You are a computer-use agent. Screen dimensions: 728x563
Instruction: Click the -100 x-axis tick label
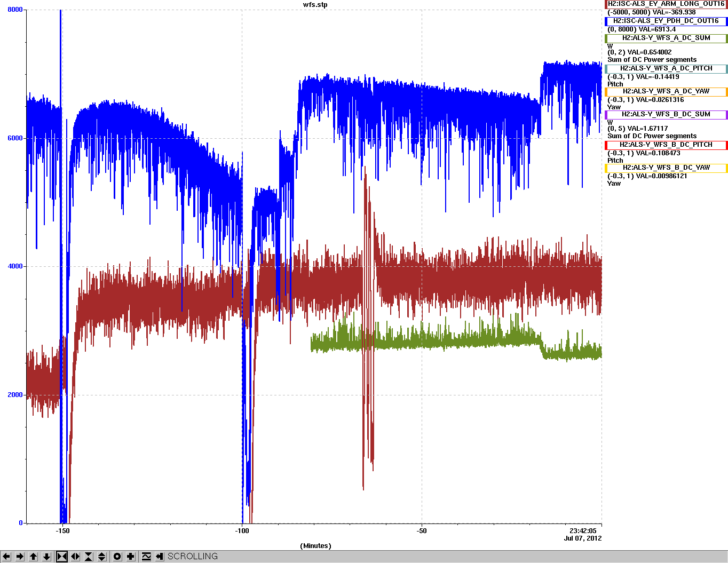242,531
